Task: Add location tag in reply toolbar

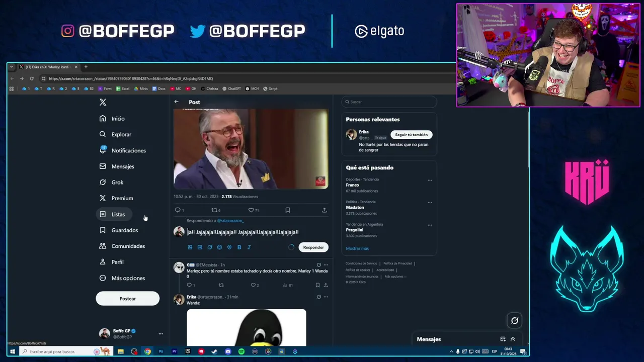Action: pyautogui.click(x=229, y=247)
